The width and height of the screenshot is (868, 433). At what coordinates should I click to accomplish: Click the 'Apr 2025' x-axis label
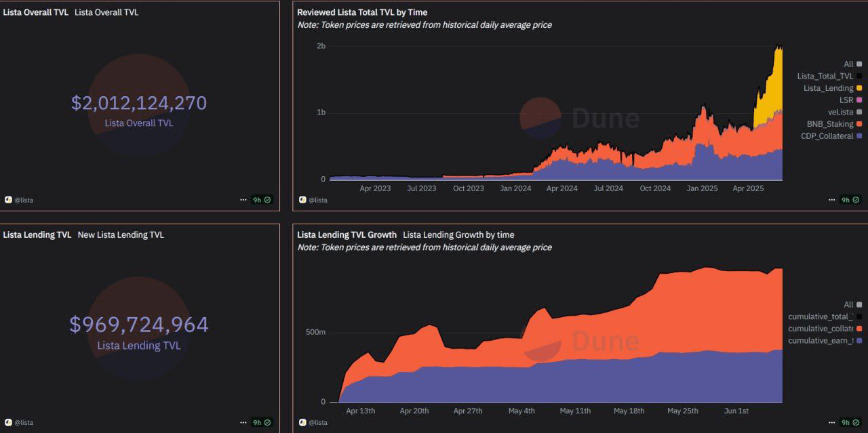pyautogui.click(x=748, y=188)
